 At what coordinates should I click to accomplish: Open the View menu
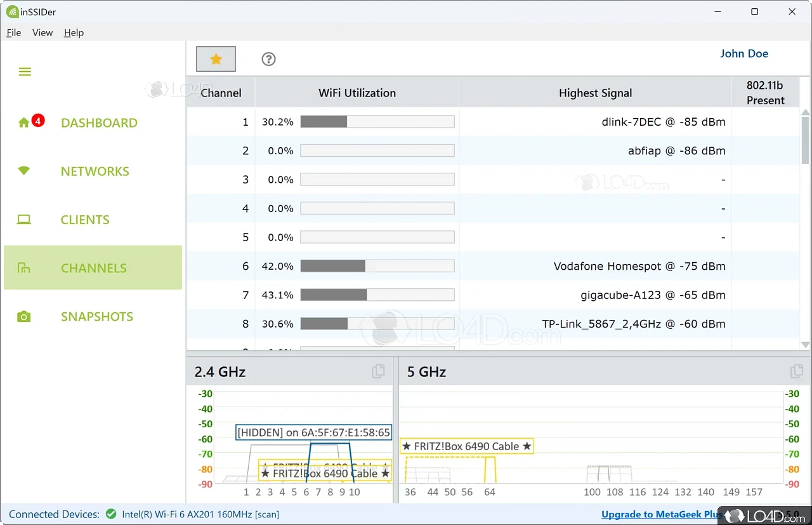tap(43, 32)
